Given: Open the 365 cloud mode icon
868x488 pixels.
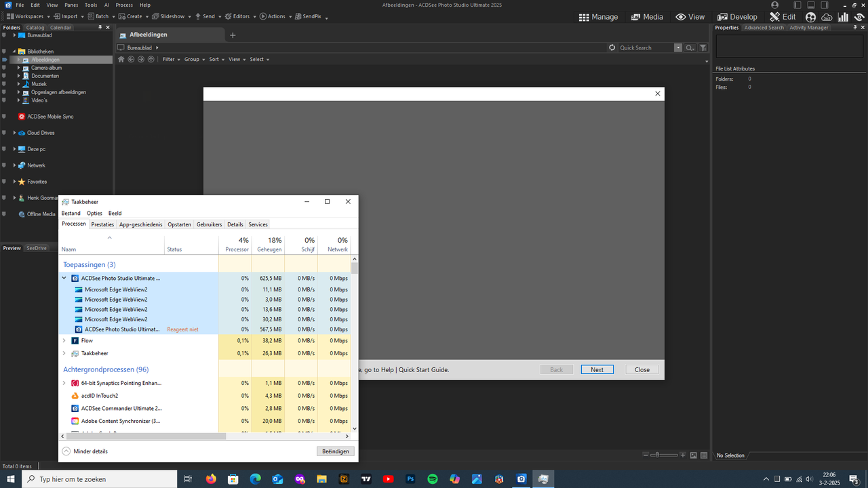Looking at the screenshot, I should [827, 17].
